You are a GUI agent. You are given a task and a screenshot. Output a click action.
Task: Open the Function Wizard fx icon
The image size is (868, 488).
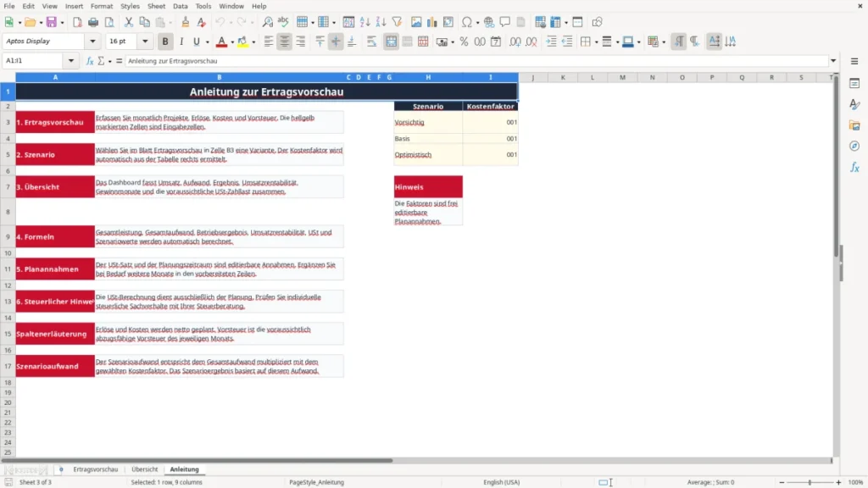coord(90,61)
